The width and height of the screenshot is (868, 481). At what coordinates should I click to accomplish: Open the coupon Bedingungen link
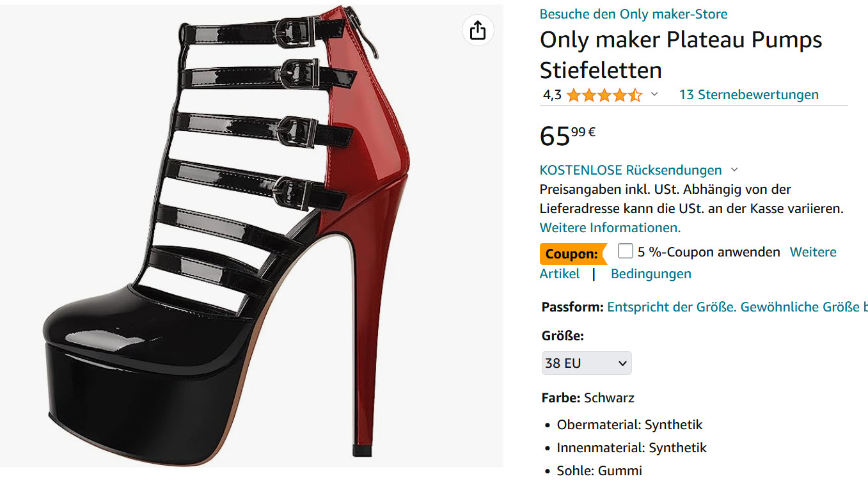pos(651,274)
